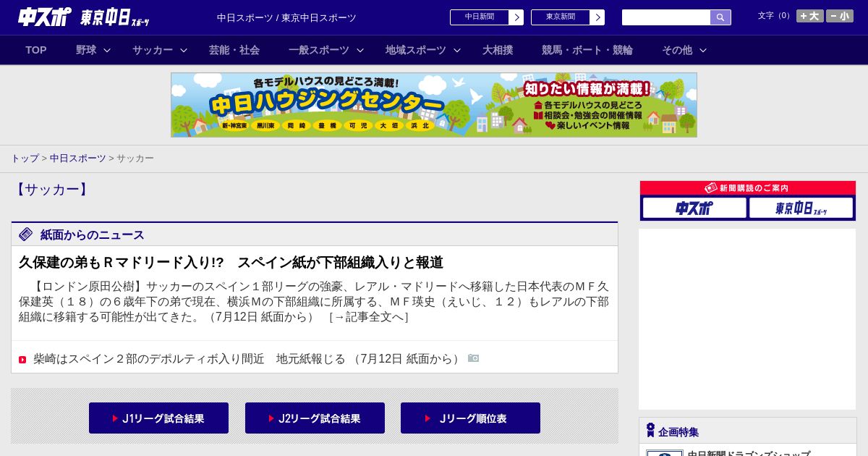Click the search magnifier button

click(x=720, y=17)
